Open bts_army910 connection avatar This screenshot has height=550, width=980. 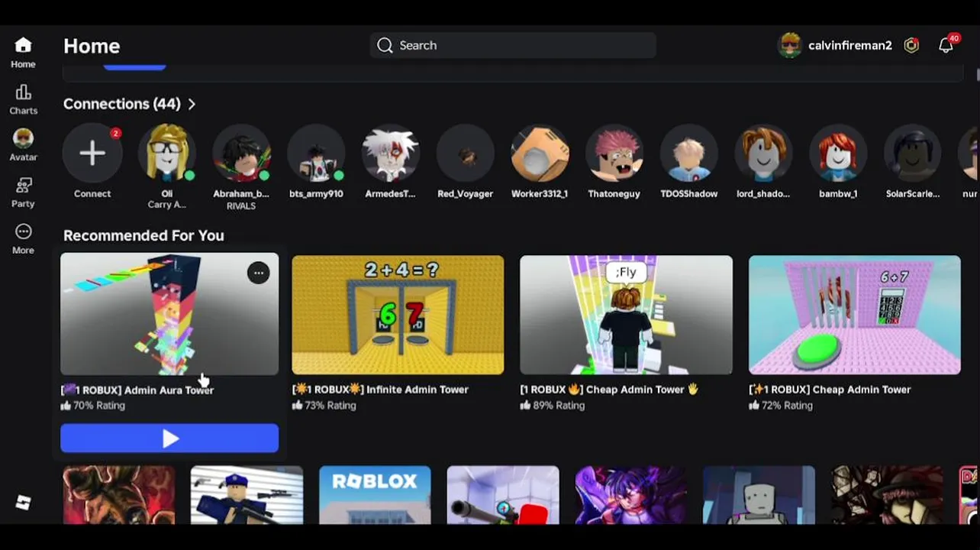point(316,153)
